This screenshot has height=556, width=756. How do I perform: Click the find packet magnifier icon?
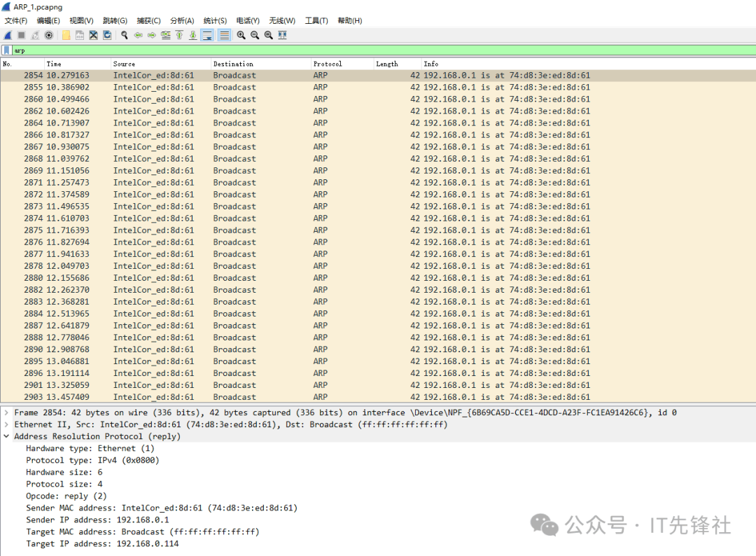pyautogui.click(x=125, y=35)
